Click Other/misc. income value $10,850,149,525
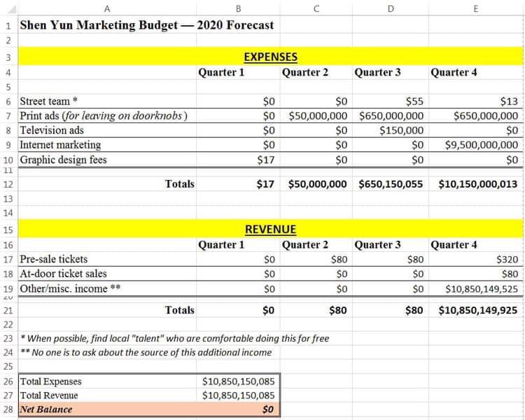The image size is (525, 420). pyautogui.click(x=482, y=288)
